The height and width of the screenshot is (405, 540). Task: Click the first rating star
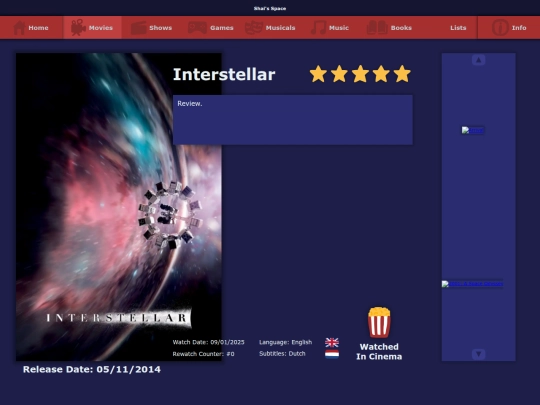318,74
